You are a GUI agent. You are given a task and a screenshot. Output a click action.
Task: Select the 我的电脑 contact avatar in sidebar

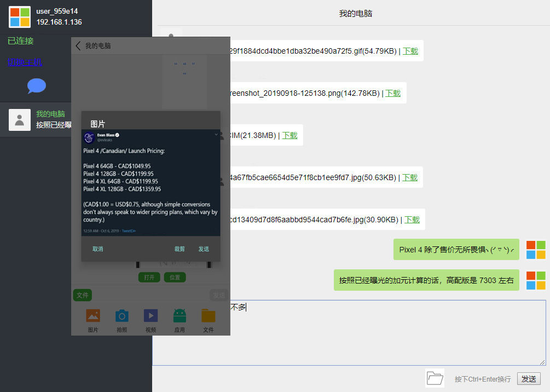(x=20, y=120)
